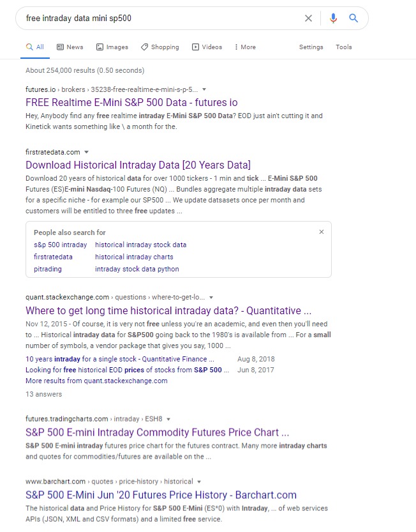Expand dropdown arrow next to quant.stackexchange.com URL
416x532 pixels.
click(x=211, y=297)
